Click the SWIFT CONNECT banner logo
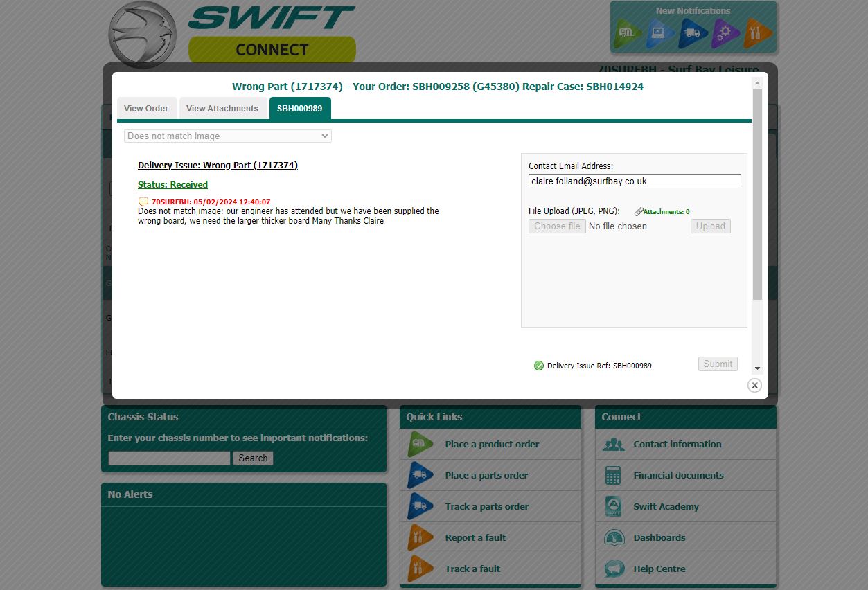This screenshot has height=590, width=868. tap(272, 34)
